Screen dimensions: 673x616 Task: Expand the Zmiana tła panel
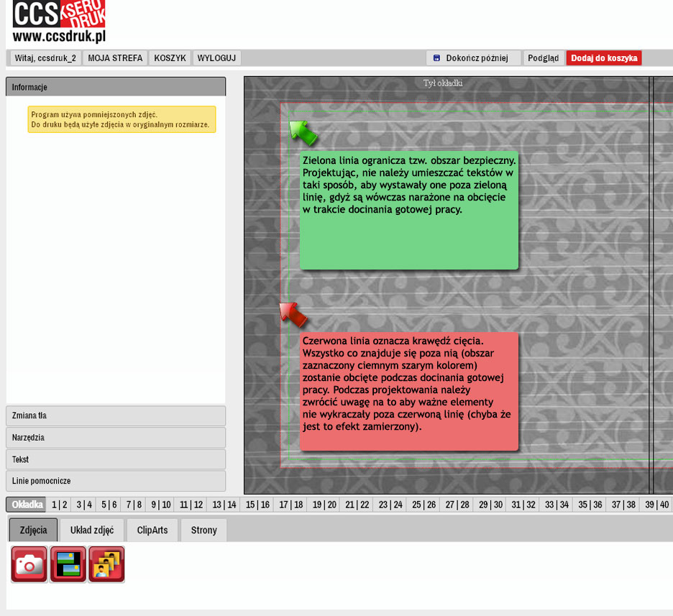116,416
